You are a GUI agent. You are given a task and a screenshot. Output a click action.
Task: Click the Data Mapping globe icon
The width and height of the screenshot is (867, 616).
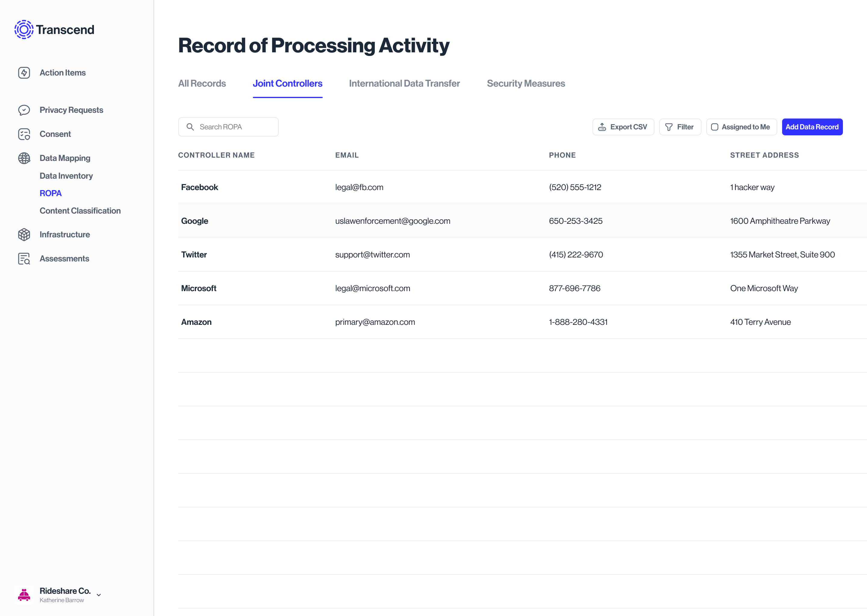click(x=24, y=158)
